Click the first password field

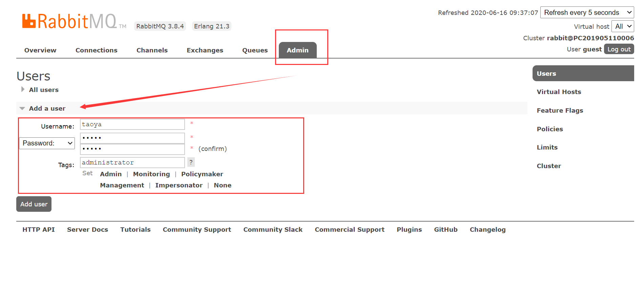tap(132, 138)
